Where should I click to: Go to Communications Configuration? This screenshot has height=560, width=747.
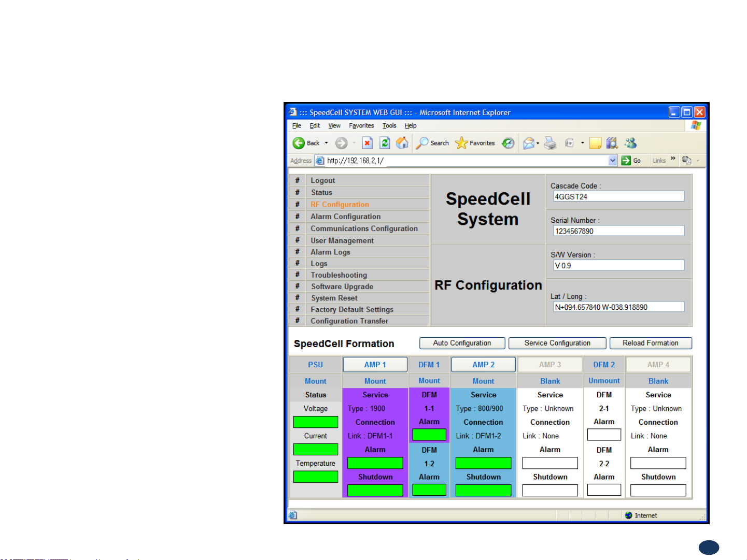[364, 228]
